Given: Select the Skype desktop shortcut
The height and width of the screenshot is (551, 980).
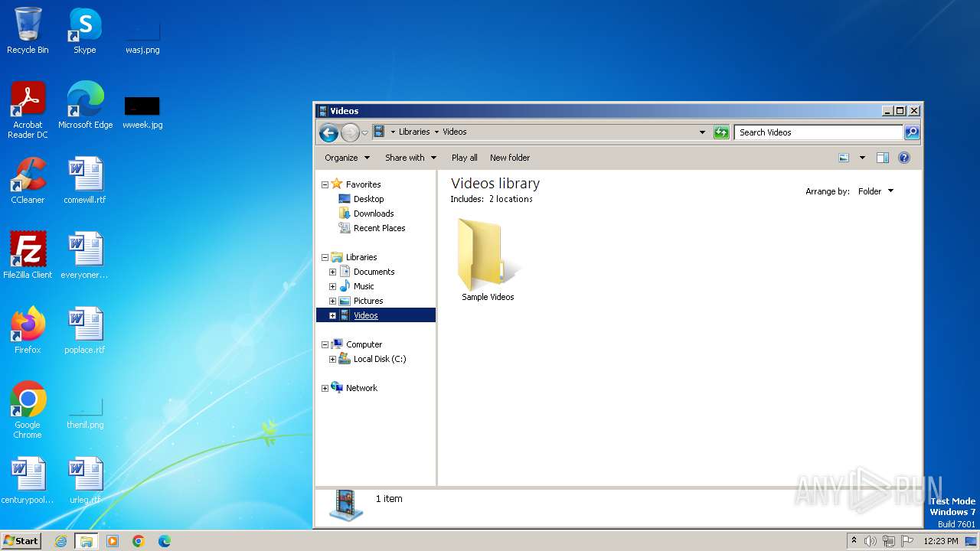Looking at the screenshot, I should pos(85,31).
